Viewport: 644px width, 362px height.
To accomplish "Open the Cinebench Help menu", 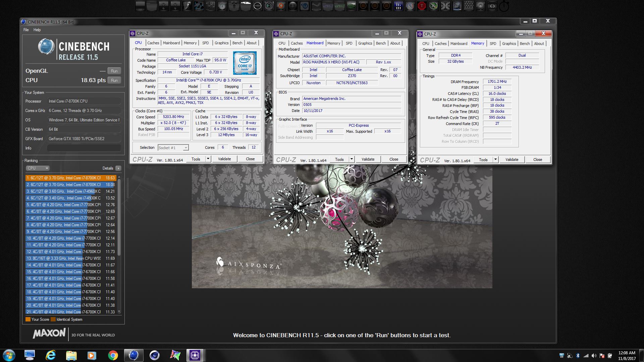I will (x=37, y=30).
